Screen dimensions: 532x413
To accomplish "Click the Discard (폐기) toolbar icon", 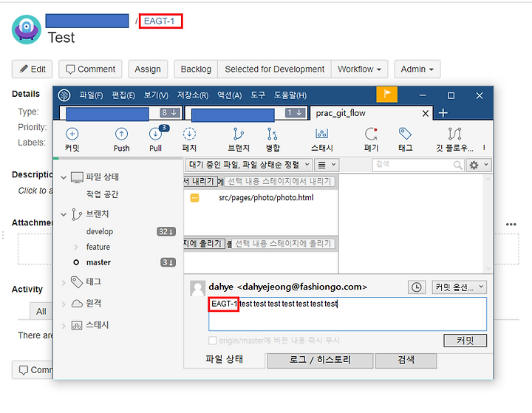I will pos(371,134).
